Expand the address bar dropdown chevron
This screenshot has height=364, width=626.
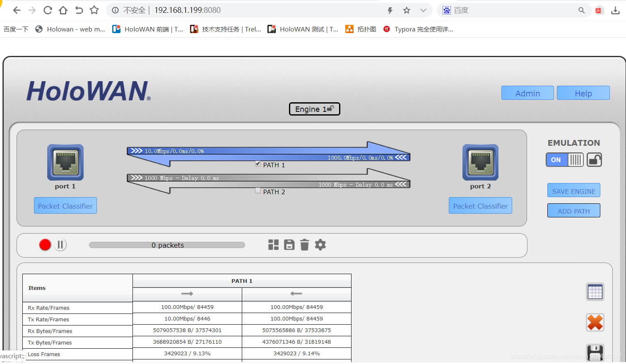[x=423, y=10]
